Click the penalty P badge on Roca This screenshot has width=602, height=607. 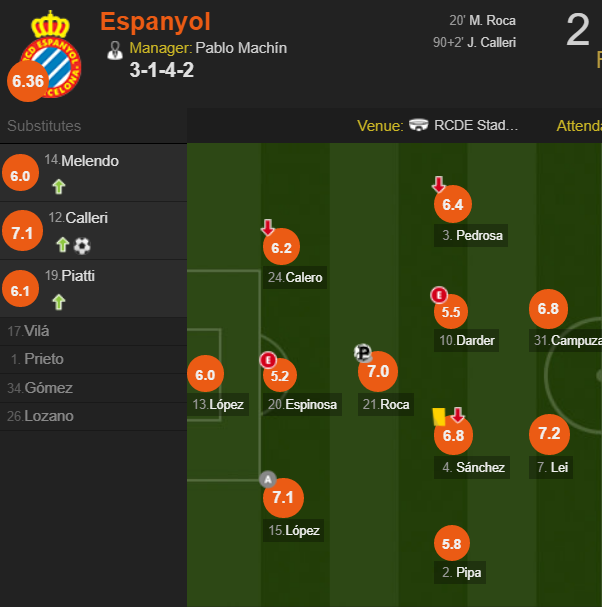pos(363,352)
